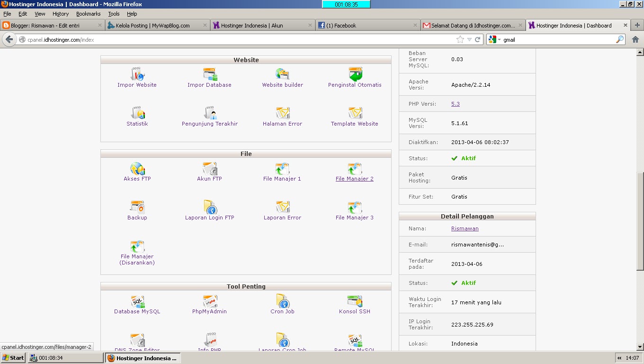Open the Cron Job icon

pyautogui.click(x=283, y=300)
